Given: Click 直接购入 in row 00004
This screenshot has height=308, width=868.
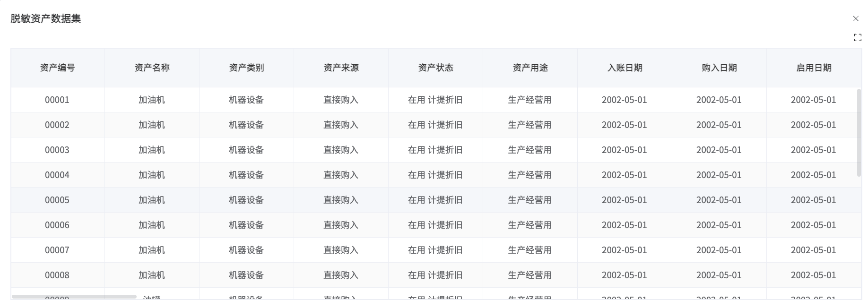Looking at the screenshot, I should tap(341, 175).
